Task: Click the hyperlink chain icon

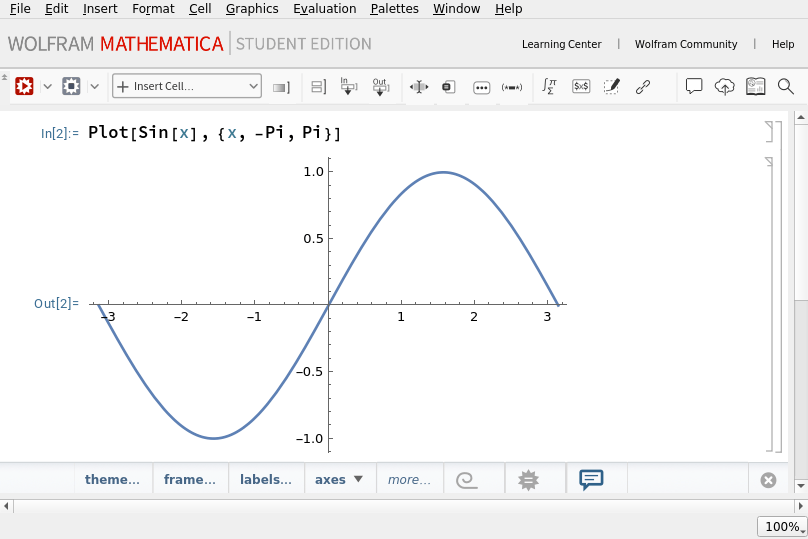Action: [x=643, y=87]
